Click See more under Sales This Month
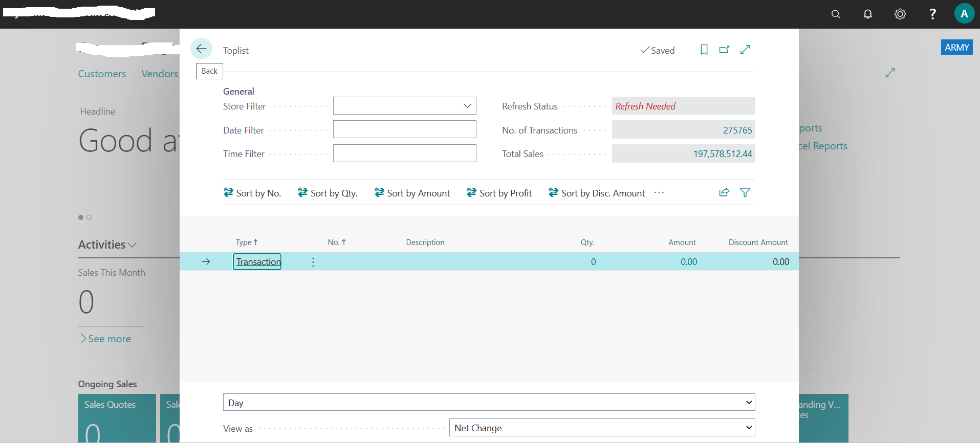The width and height of the screenshot is (980, 443). coord(105,339)
